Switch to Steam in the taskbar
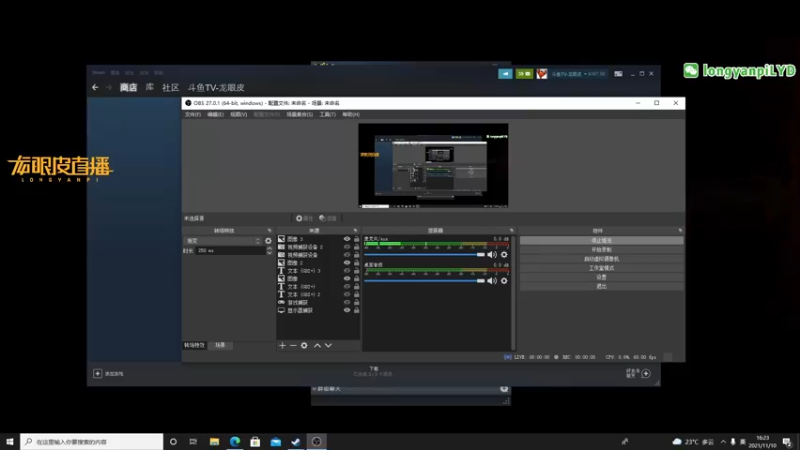This screenshot has height=450, width=800. click(296, 442)
